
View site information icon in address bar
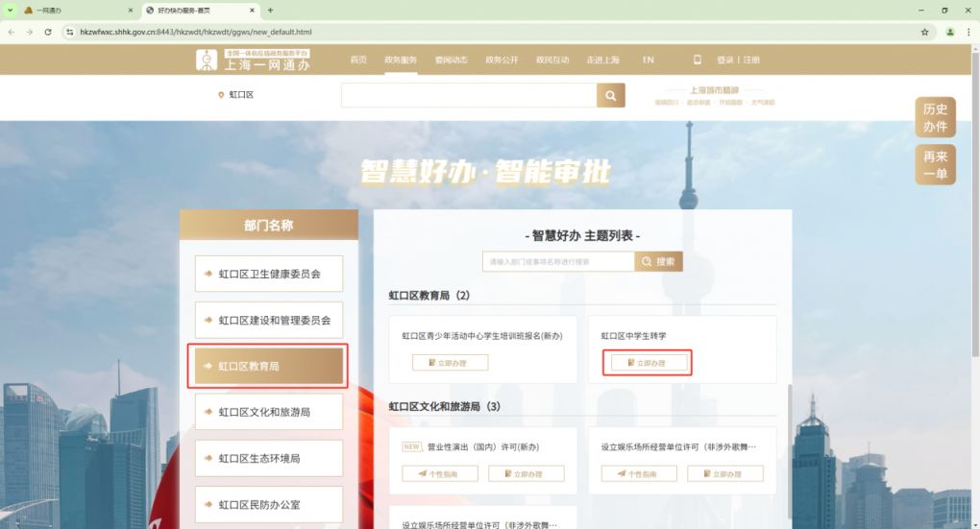coord(69,32)
